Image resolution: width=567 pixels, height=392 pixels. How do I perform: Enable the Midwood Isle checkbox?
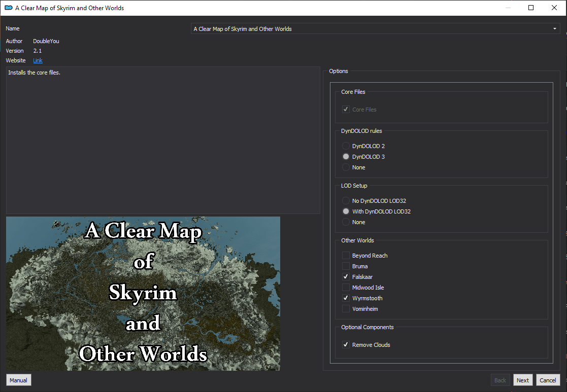point(346,287)
